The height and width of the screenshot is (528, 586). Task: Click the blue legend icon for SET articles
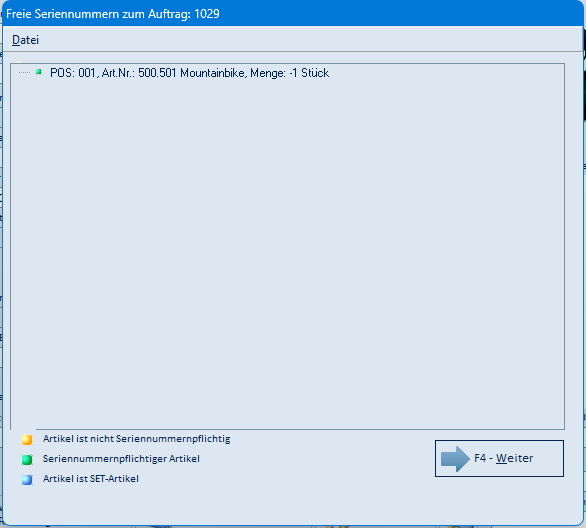[x=27, y=479]
